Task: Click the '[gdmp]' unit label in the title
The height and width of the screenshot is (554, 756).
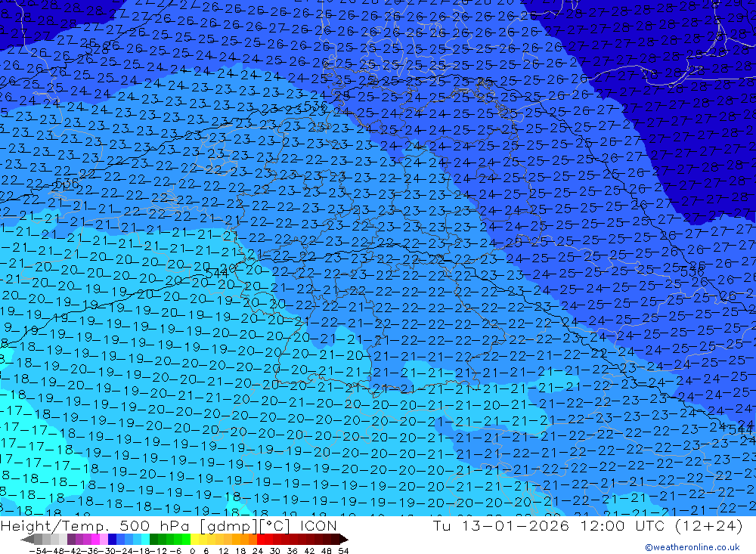Action: (x=229, y=525)
